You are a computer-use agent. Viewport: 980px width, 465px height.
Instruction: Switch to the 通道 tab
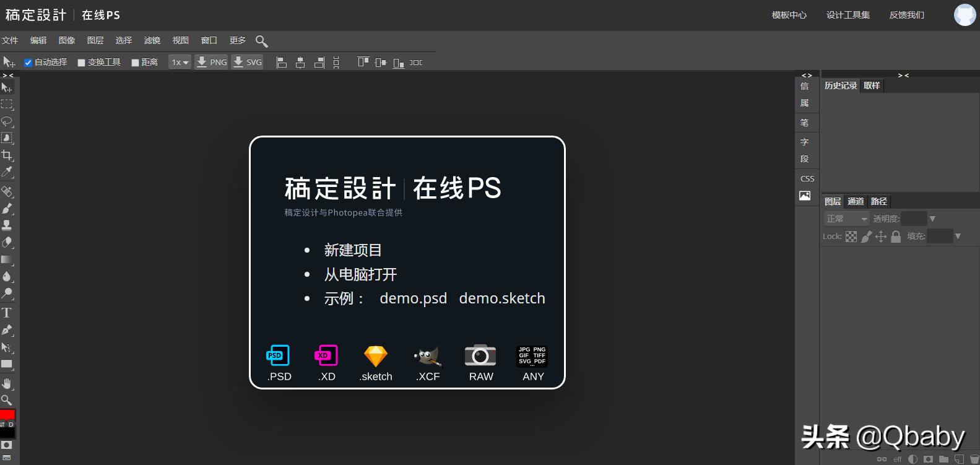(856, 201)
